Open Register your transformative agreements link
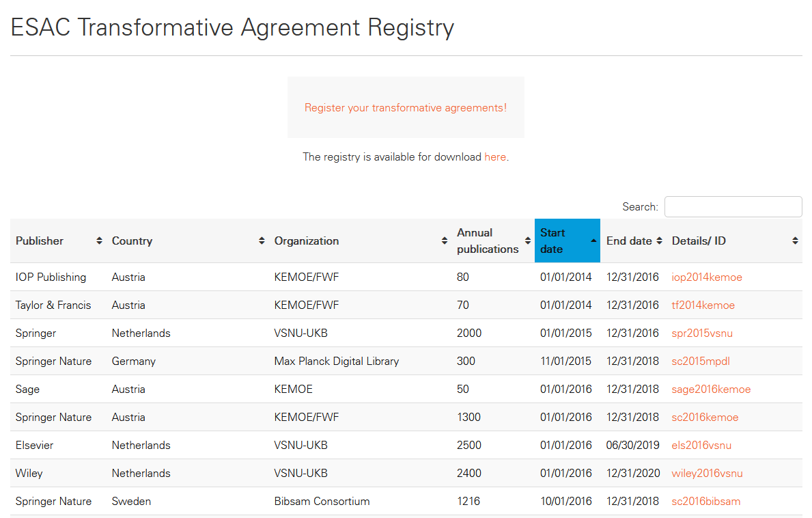This screenshot has width=812, height=518. point(406,108)
